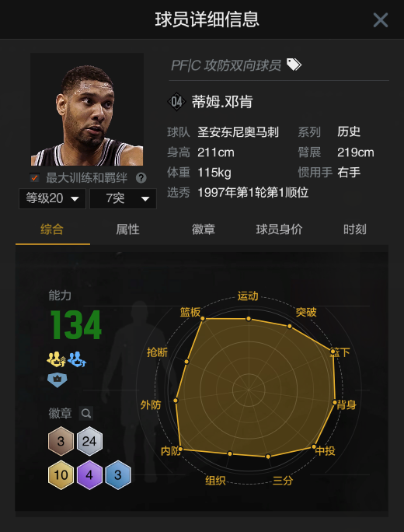
Task: Click the blue crown shield icon
Action: point(57,380)
